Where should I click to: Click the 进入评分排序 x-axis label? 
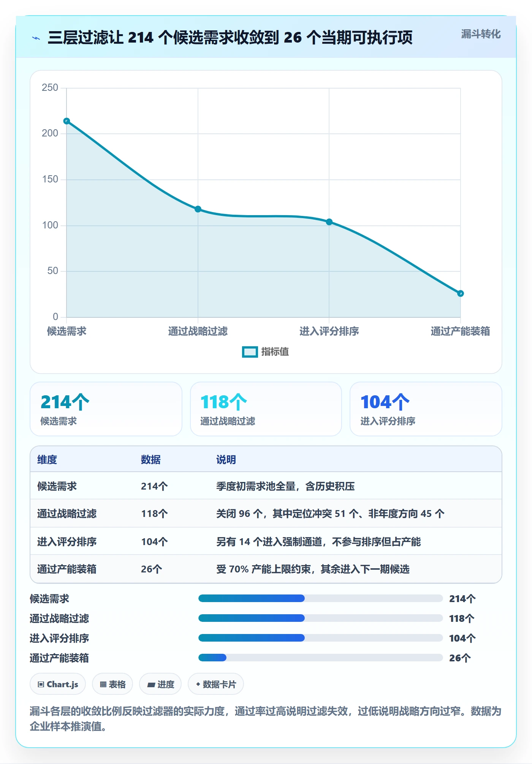pos(329,331)
